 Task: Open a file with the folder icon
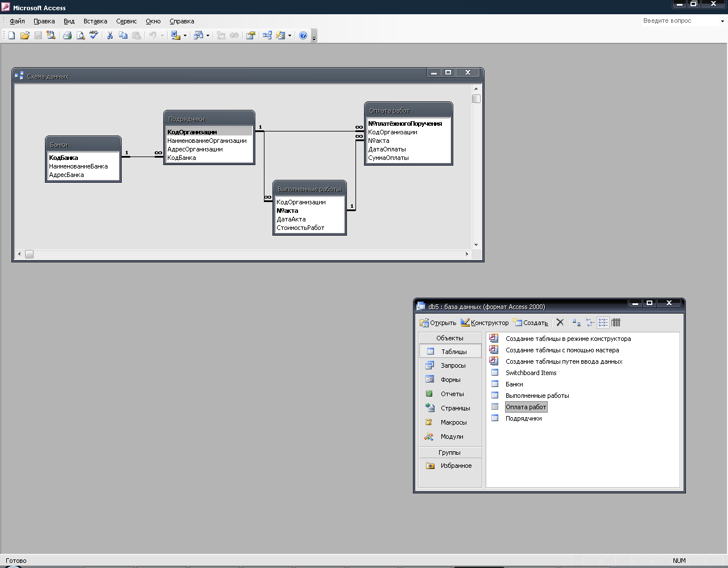pyautogui.click(x=24, y=35)
